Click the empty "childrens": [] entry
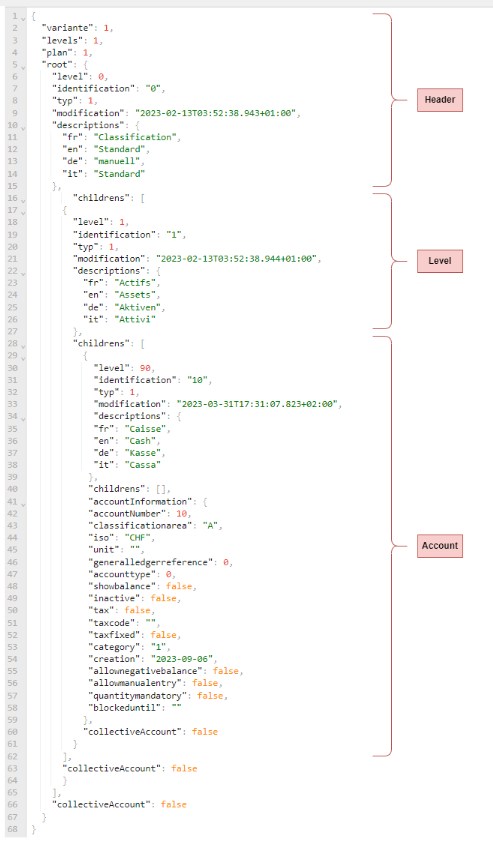 tap(129, 489)
